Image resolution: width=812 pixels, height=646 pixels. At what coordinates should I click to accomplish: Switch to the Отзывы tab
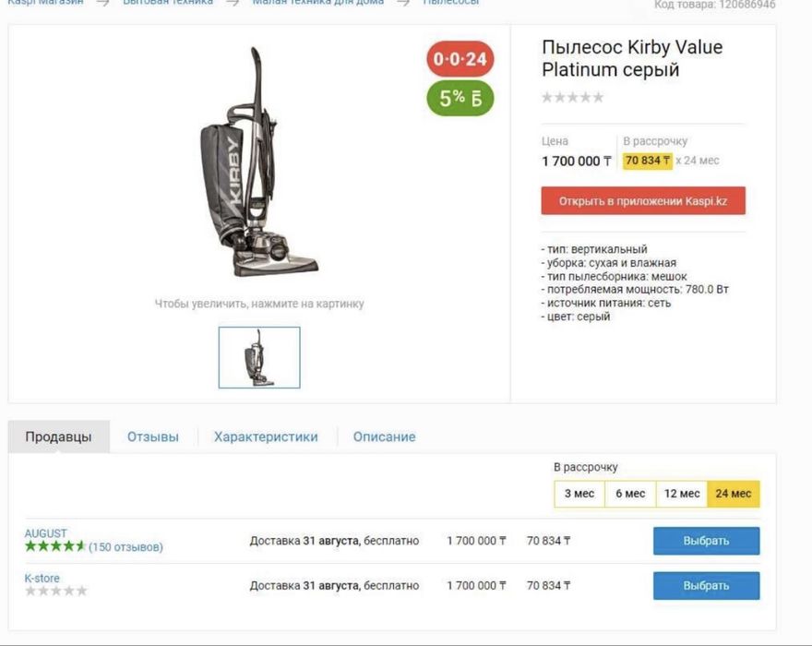coord(153,437)
